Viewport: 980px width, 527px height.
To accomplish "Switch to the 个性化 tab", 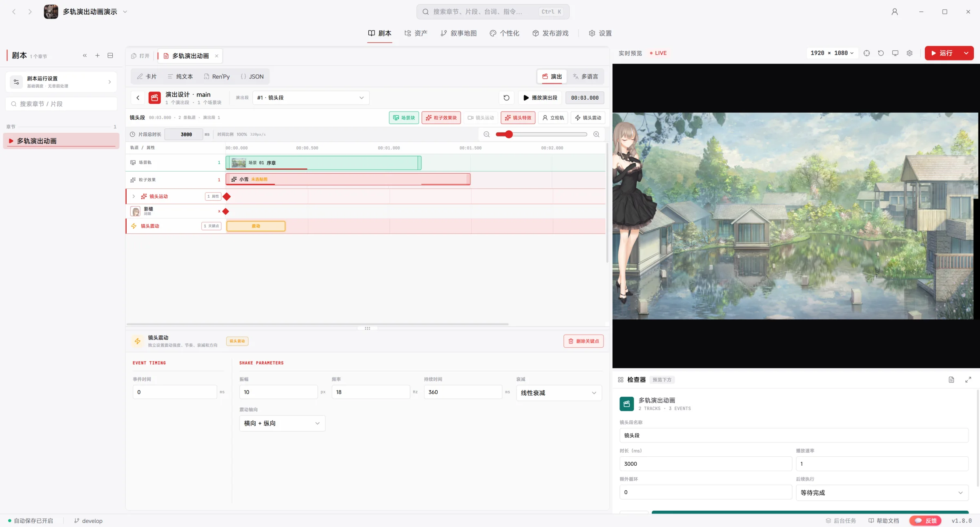I will 505,33.
